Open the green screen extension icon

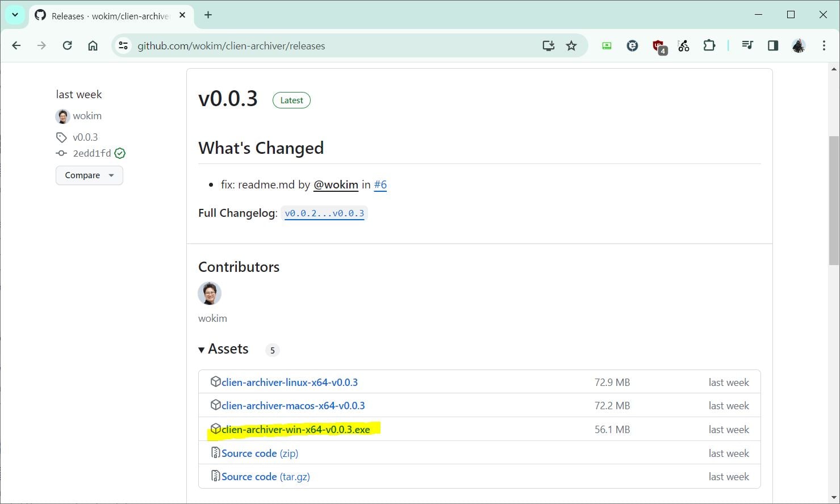[x=607, y=46]
